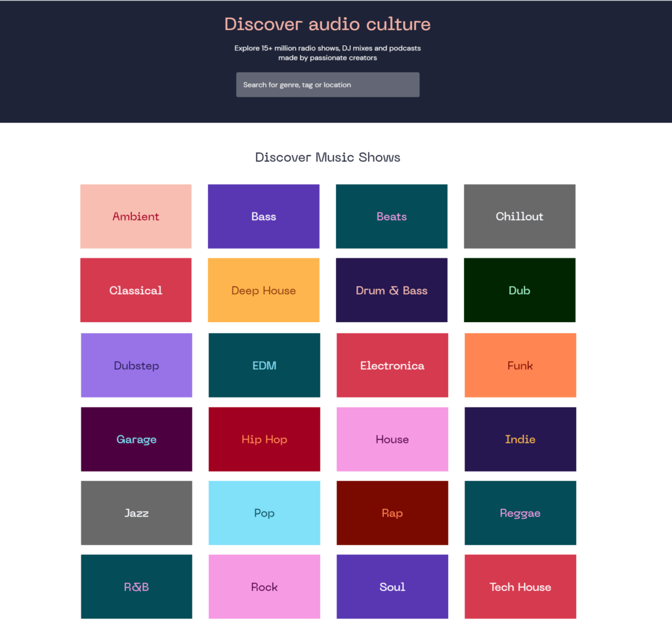The image size is (672, 629).
Task: Click the "Explore 15+ million radio shows" description
Action: [x=327, y=52]
